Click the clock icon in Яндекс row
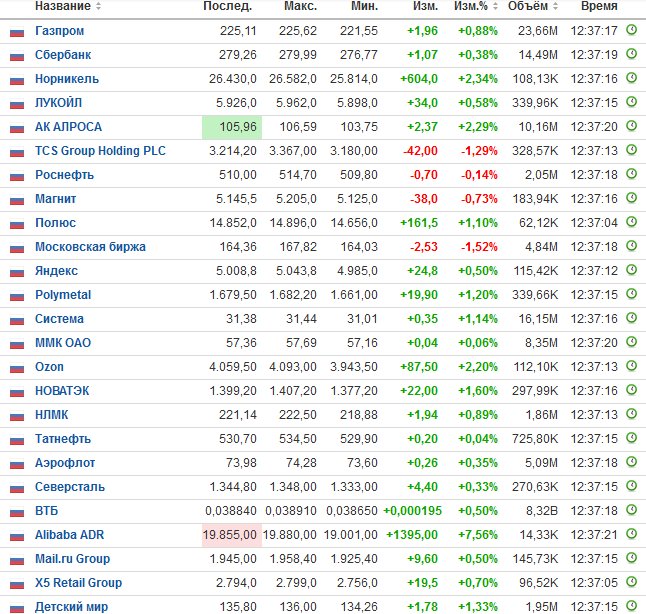 pyautogui.click(x=631, y=270)
